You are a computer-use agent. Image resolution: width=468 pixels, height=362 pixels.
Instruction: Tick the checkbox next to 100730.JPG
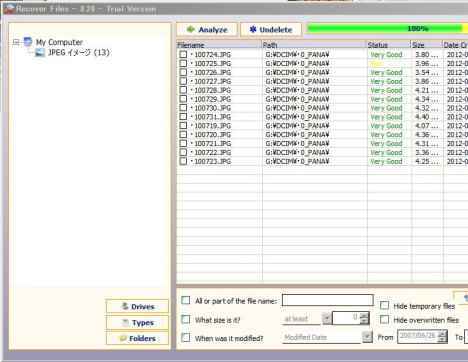[x=183, y=108]
